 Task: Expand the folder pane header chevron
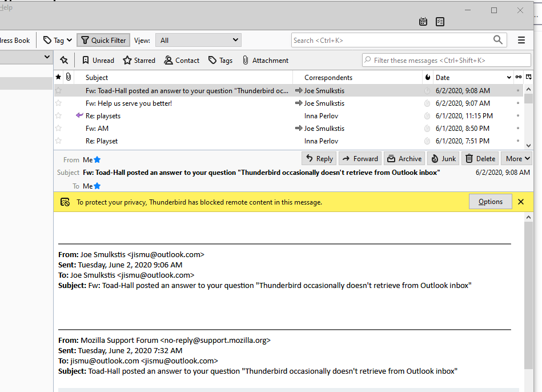click(47, 57)
